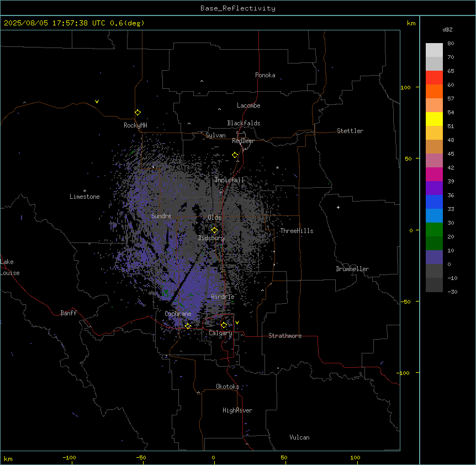
Task: Click the Airdrie label
Action: (x=223, y=297)
